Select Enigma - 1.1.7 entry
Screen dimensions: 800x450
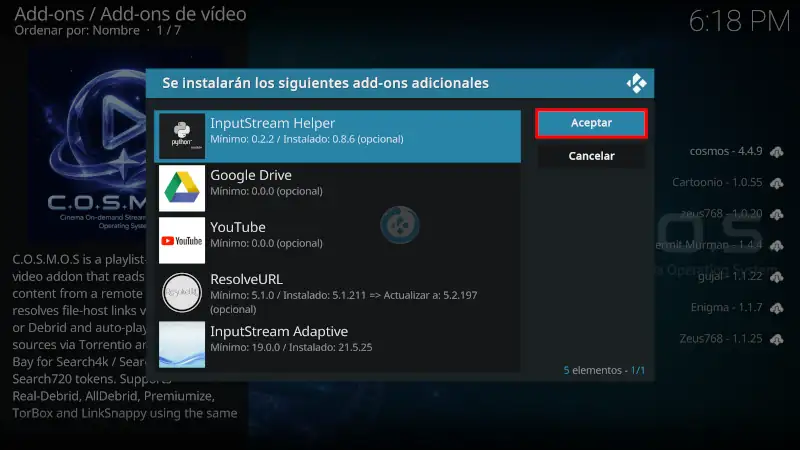(727, 308)
